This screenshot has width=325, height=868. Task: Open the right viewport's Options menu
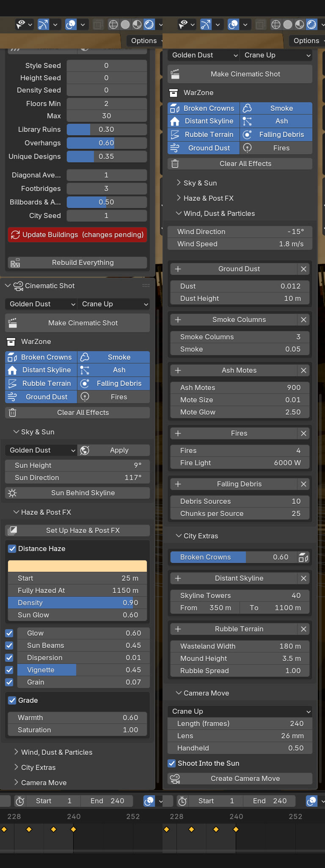pyautogui.click(x=307, y=41)
